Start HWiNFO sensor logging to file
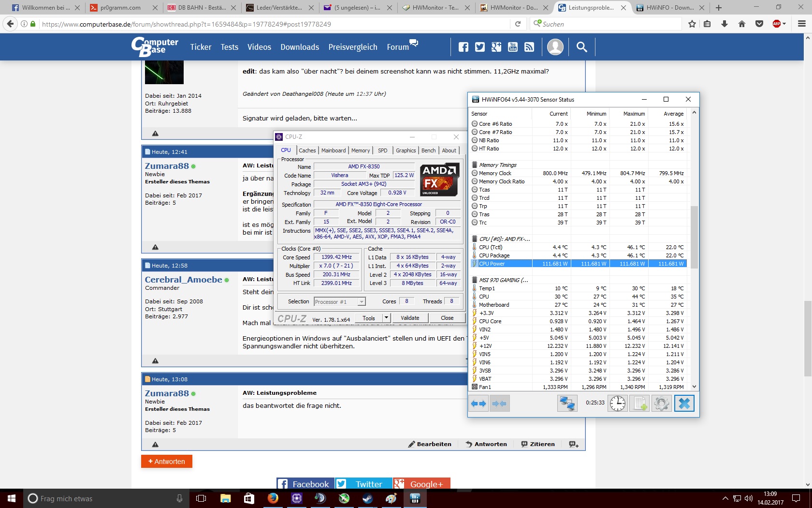This screenshot has height=508, width=812. click(640, 403)
